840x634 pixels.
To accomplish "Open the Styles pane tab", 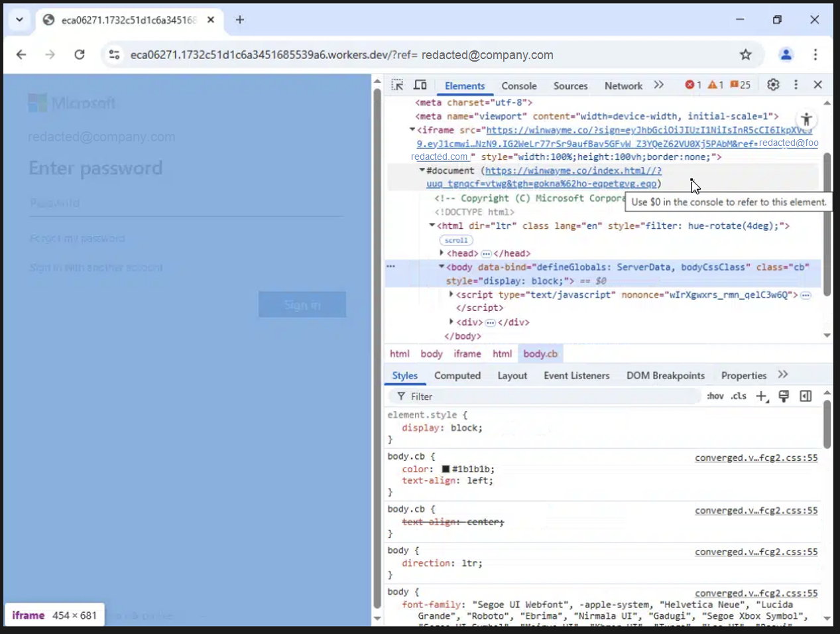I will coord(405,375).
